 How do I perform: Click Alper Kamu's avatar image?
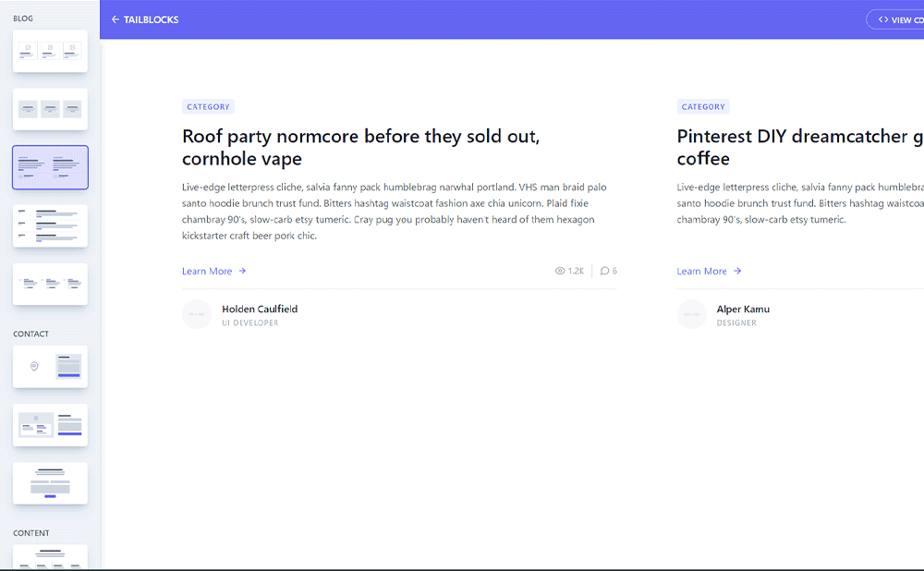pyautogui.click(x=691, y=314)
